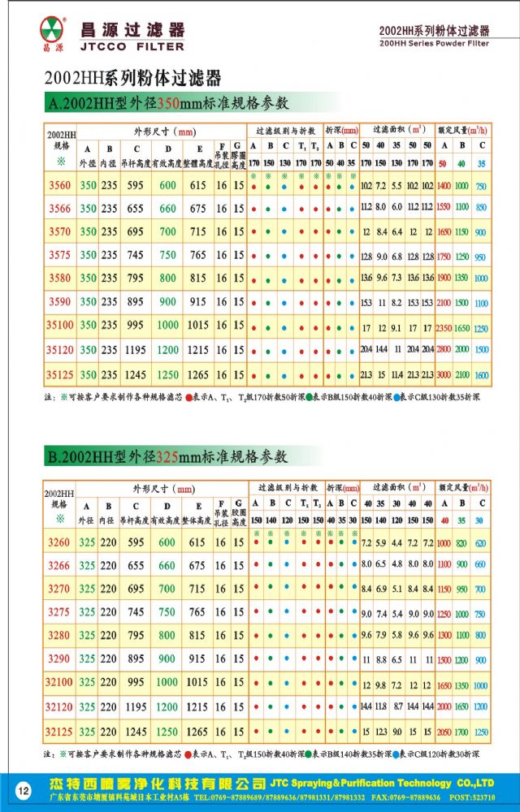Screen dimensions: 520x812
Task: Click the green ※ mark under table A's 2002HH规格 header
Action: click(61, 162)
